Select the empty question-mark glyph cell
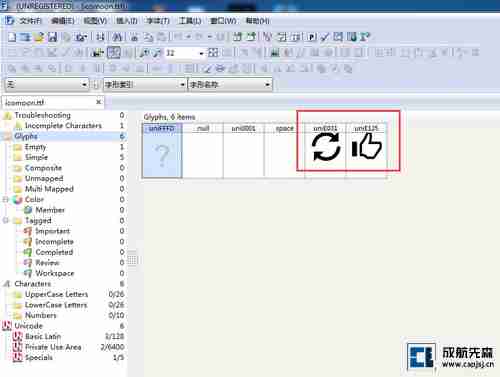 (162, 150)
